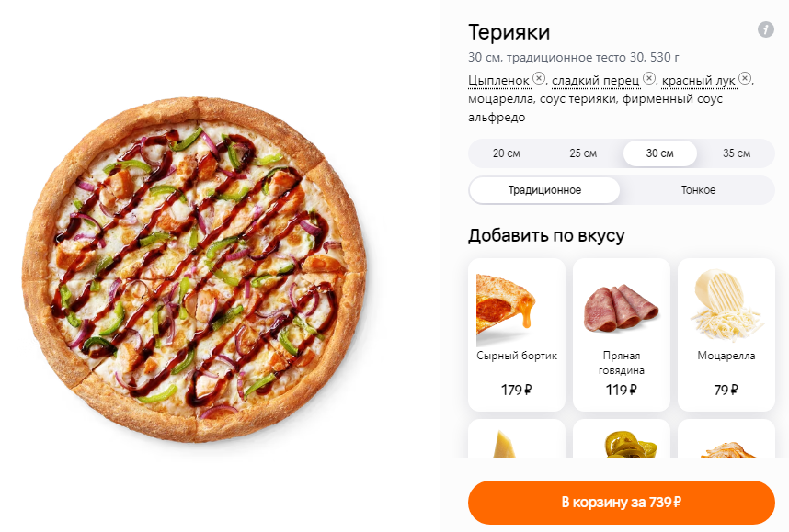This screenshot has height=532, width=789.
Task: Add the topping in the bottom-right card
Action: pyautogui.click(x=726, y=439)
